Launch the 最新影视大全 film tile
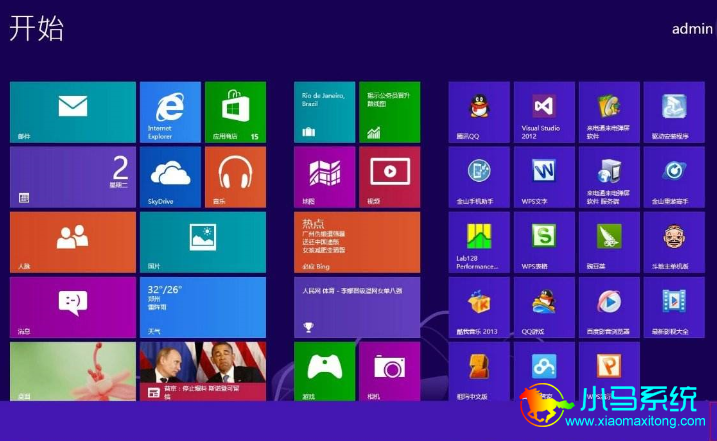Screen dimensions: 717x441 coord(674,307)
